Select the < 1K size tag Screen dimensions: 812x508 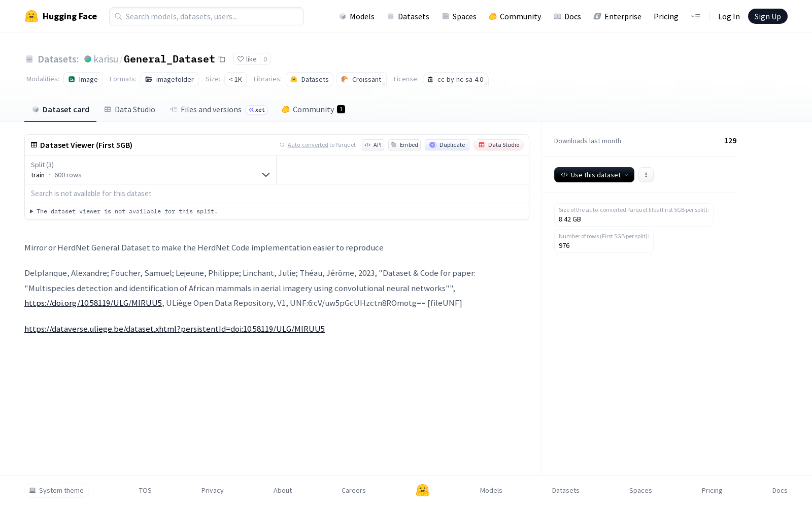[x=235, y=79]
